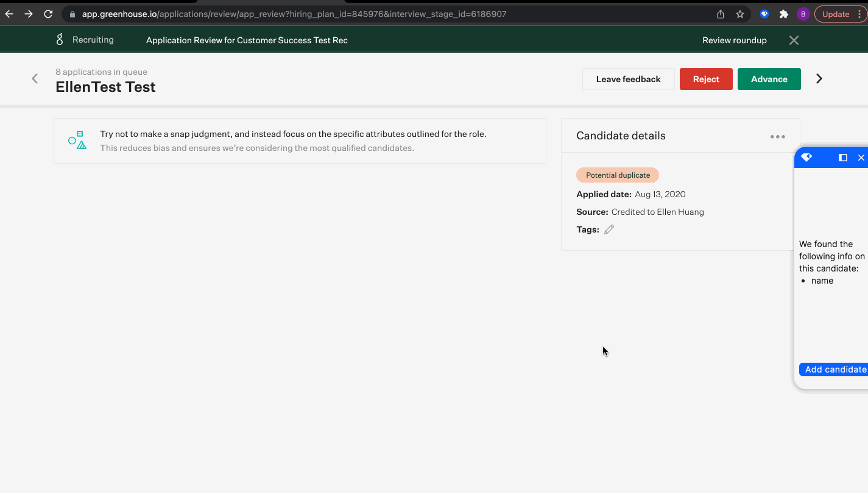
Task: Click the purple B profile avatar icon
Action: [x=802, y=13]
